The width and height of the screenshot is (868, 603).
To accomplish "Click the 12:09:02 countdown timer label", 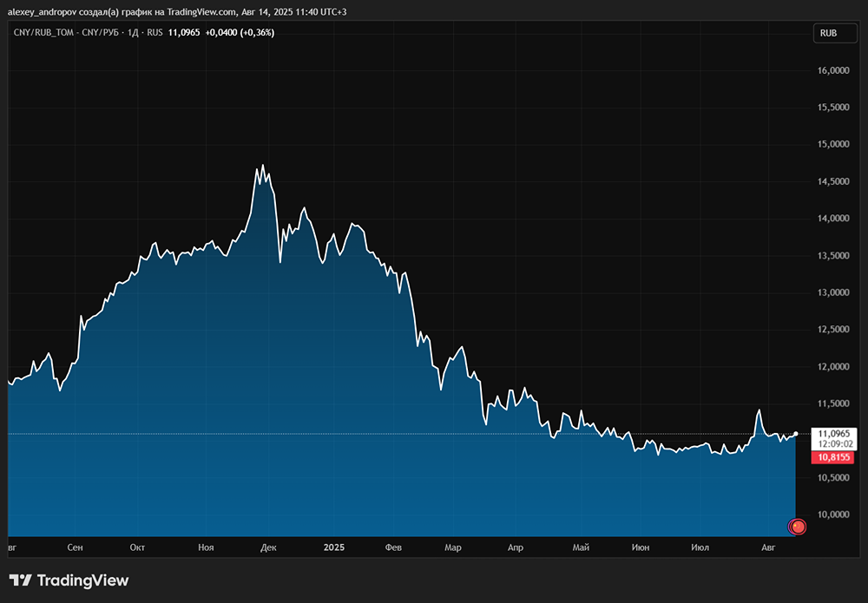I will click(835, 443).
